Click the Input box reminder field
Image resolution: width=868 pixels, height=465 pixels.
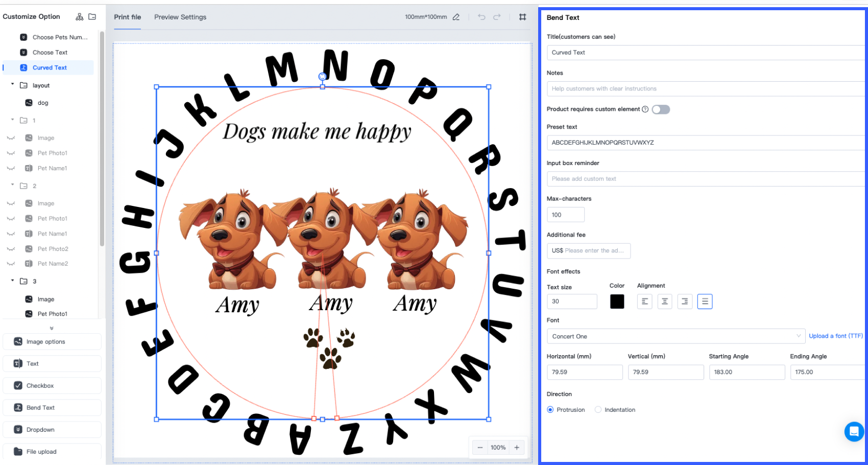point(706,179)
